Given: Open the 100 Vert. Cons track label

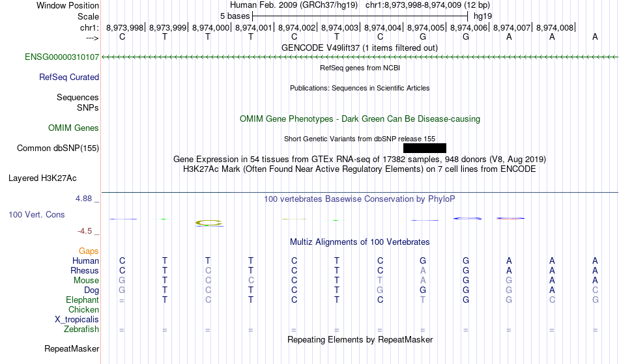Looking at the screenshot, I should point(36,214).
